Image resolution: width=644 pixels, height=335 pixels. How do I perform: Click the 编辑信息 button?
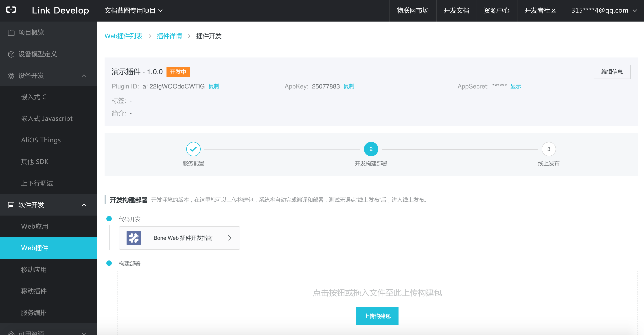pos(612,72)
